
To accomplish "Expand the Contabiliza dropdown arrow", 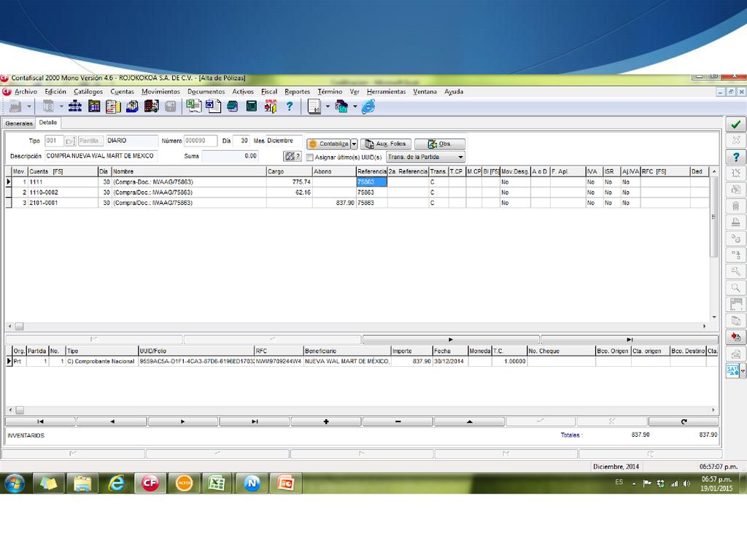I will click(x=354, y=144).
